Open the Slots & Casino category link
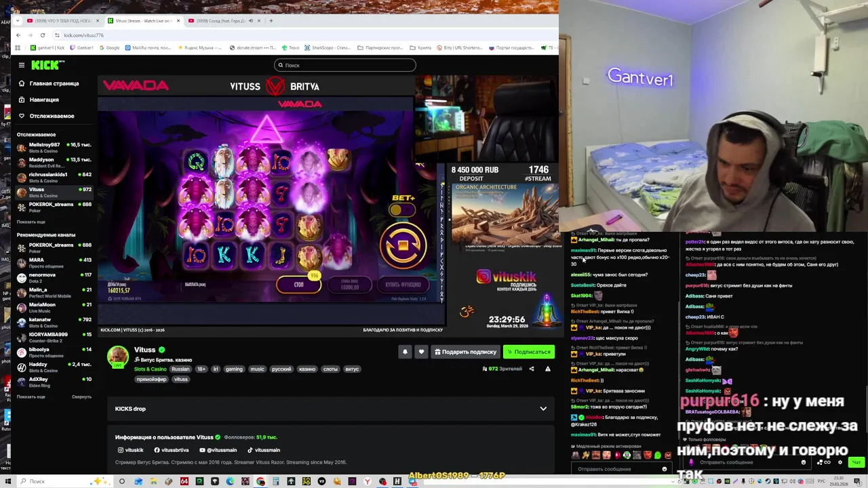The image size is (868, 488). coord(150,369)
